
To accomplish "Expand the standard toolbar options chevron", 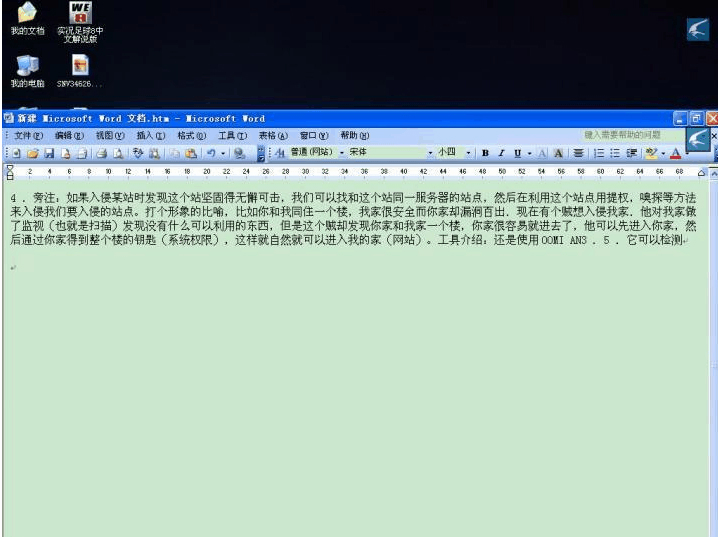I will 261,153.
